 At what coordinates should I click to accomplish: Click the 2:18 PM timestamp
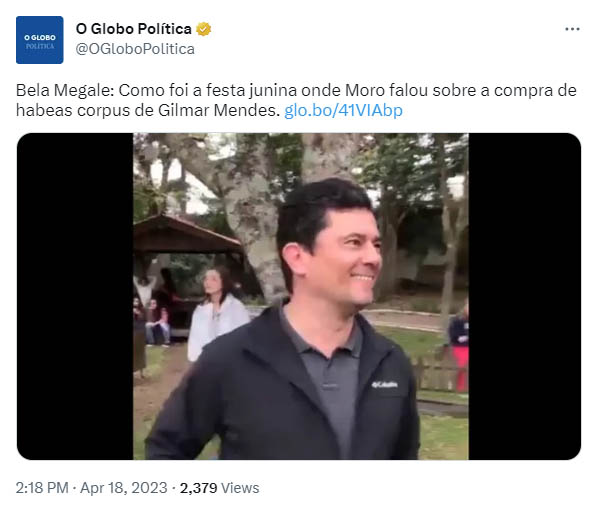point(42,488)
